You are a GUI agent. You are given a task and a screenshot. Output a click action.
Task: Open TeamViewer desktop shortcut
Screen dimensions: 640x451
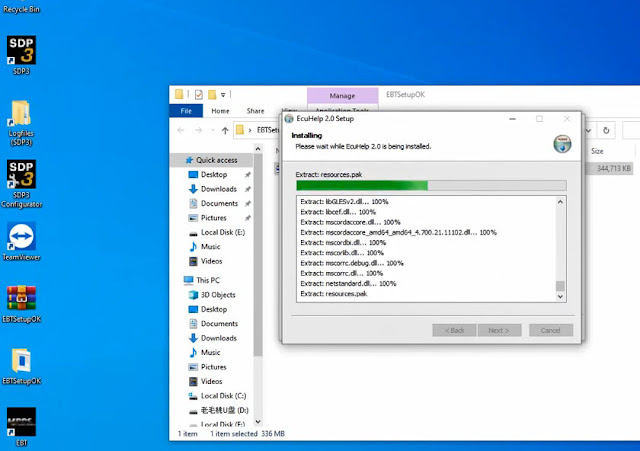coord(21,241)
